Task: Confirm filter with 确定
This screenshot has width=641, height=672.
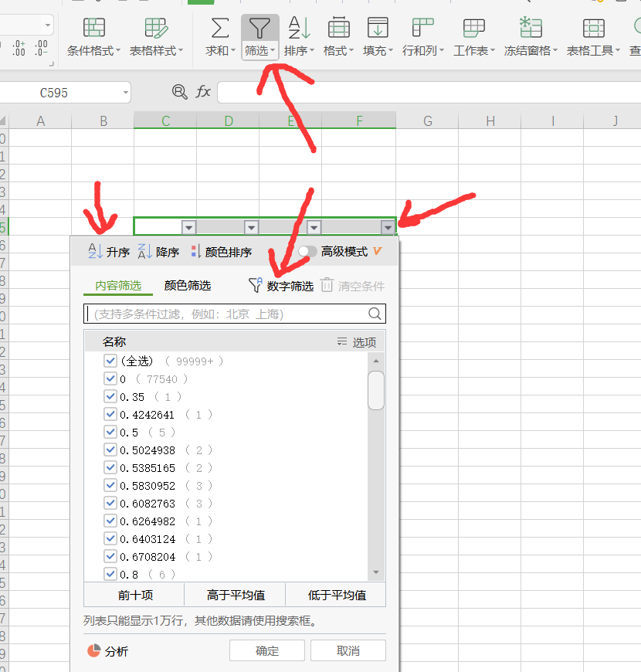Action: pos(267,650)
